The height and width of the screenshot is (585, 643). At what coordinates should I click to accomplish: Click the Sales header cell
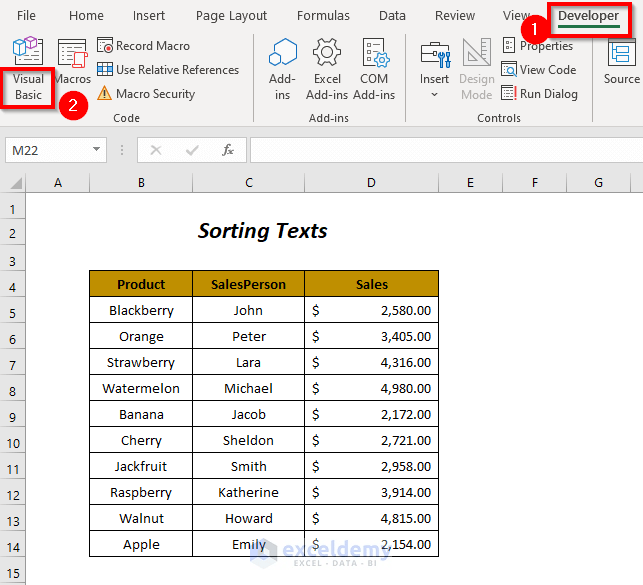(372, 284)
